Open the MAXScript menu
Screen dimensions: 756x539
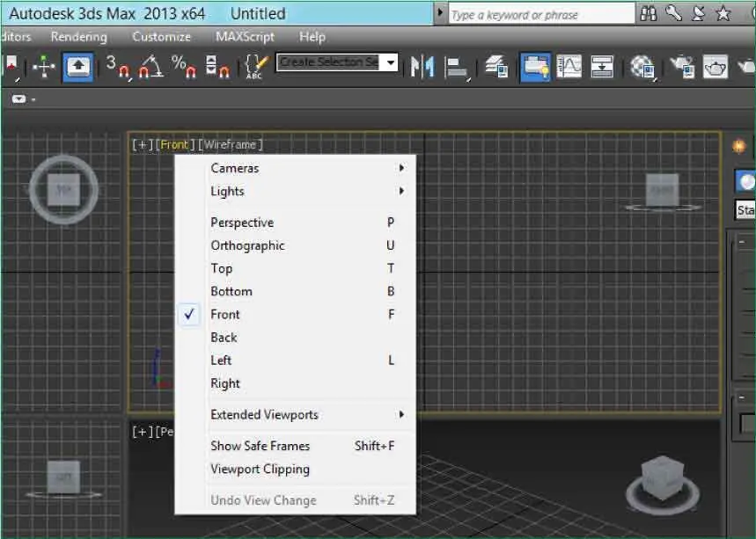point(245,37)
